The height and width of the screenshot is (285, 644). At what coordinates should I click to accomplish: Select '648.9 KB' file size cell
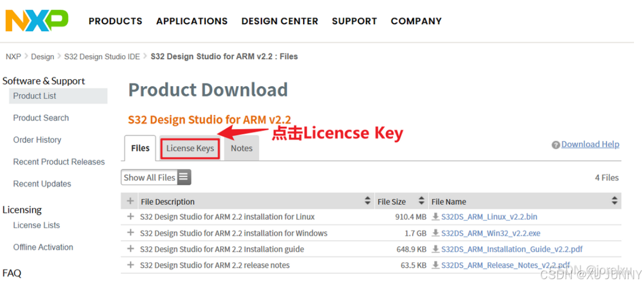tap(410, 249)
